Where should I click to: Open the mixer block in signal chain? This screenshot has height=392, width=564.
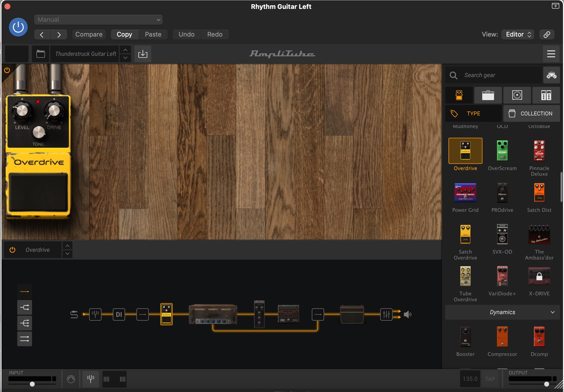pyautogui.click(x=386, y=314)
